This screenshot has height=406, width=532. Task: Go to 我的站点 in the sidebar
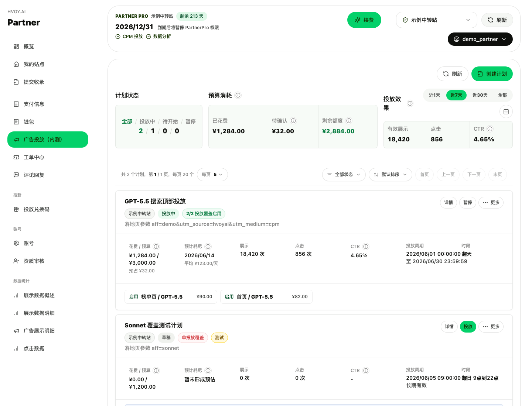[48, 64]
